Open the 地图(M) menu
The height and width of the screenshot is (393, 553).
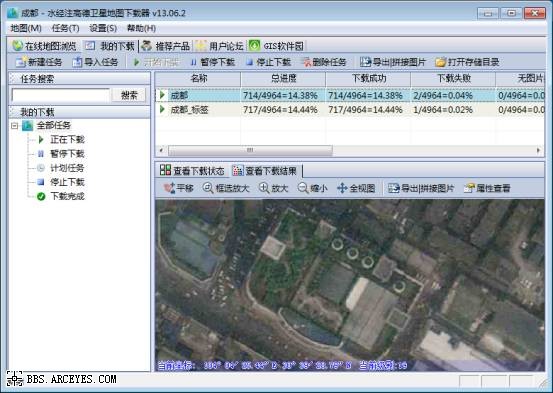[x=26, y=28]
